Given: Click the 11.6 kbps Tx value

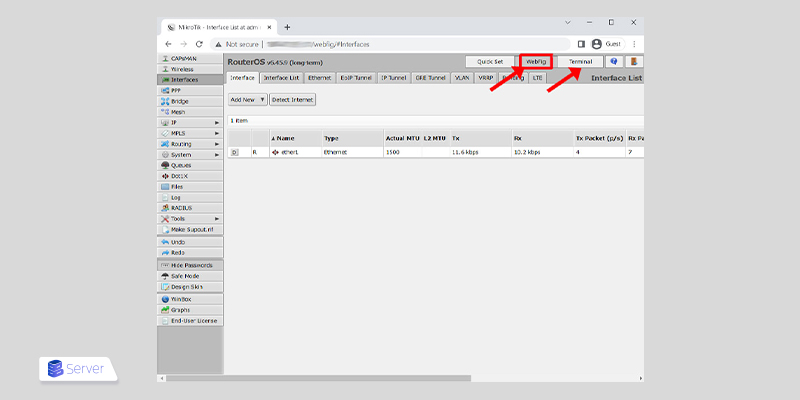Looking at the screenshot, I should [x=465, y=152].
